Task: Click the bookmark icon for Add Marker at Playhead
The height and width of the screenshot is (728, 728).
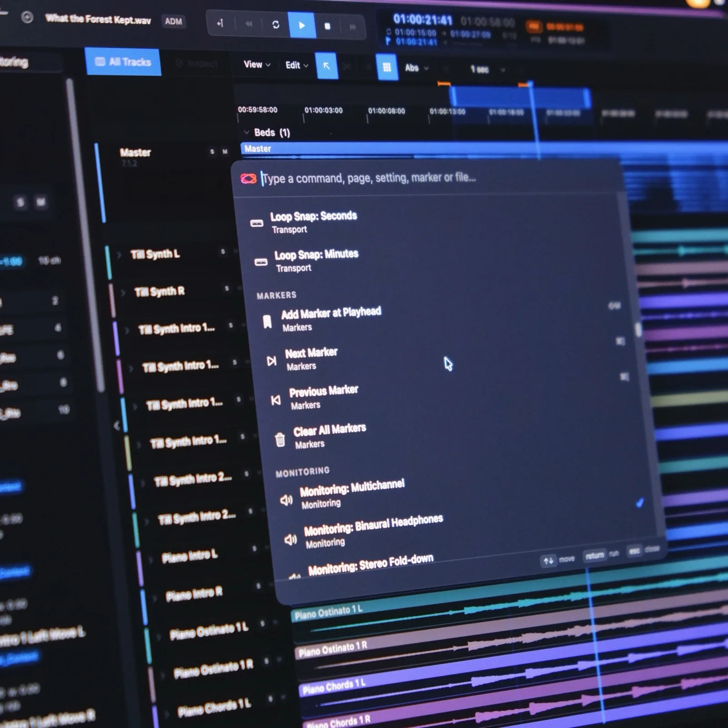Action: pyautogui.click(x=268, y=322)
